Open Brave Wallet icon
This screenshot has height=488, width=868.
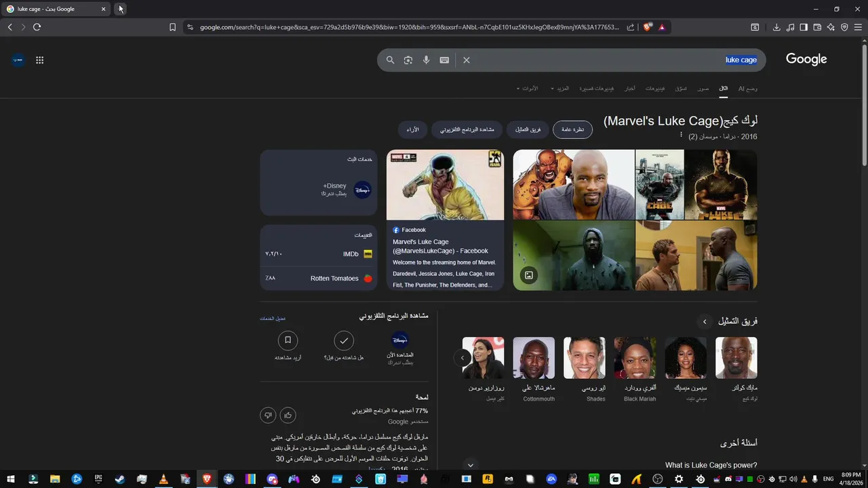point(817,27)
